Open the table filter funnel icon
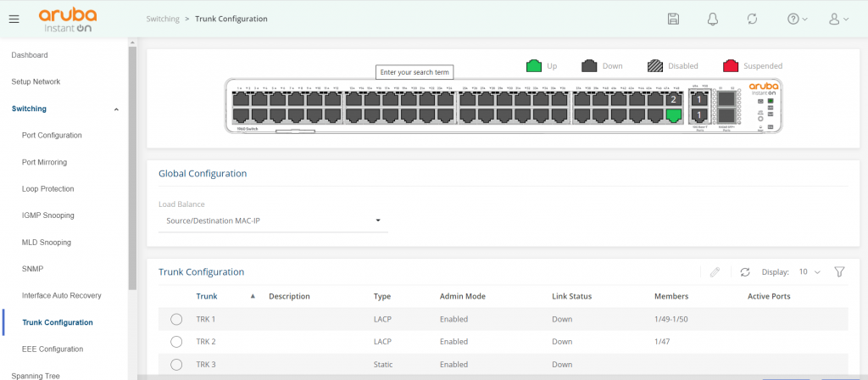 pos(839,272)
